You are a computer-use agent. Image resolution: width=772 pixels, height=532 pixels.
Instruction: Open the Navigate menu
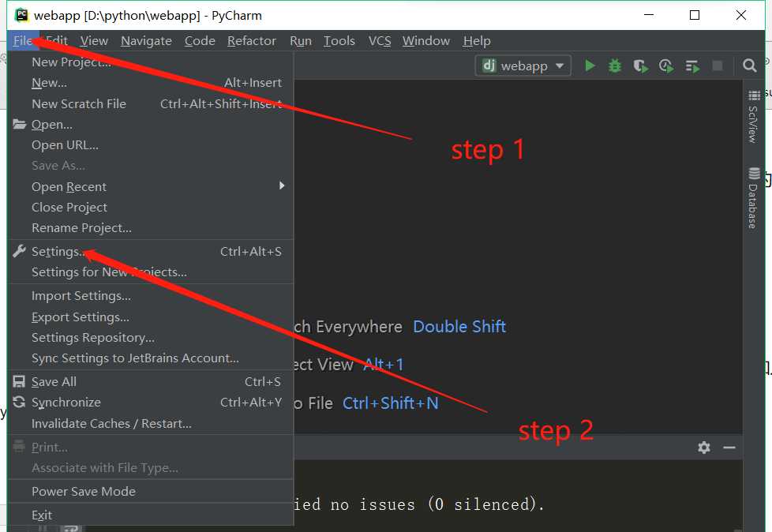(146, 41)
